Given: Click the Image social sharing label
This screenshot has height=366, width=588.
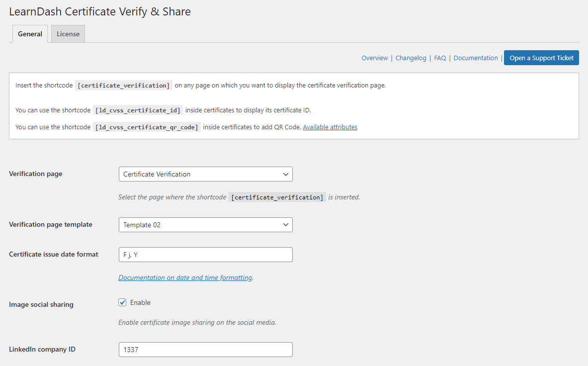Looking at the screenshot, I should click(x=41, y=304).
